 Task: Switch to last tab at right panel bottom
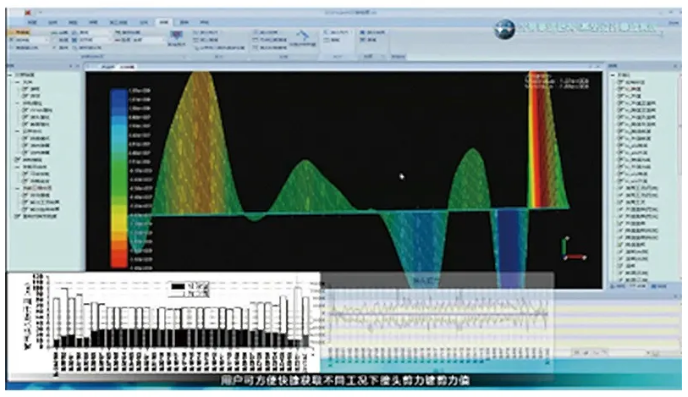[x=659, y=286]
